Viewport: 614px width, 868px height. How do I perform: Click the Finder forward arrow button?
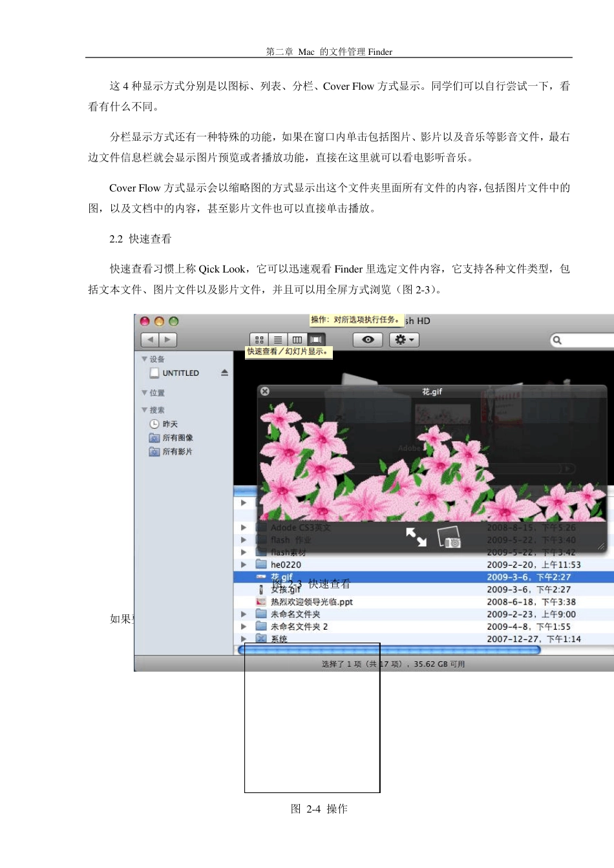tap(168, 340)
